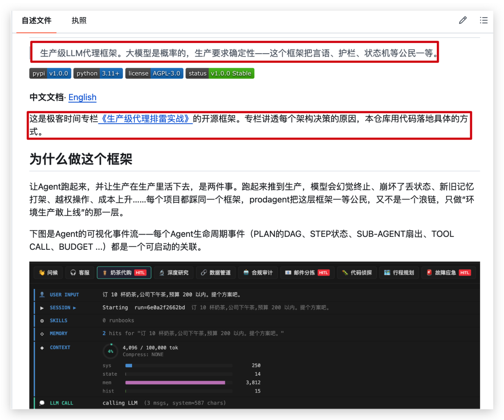The width and height of the screenshot is (504, 420).
Task: Click the headset icon on 客服
Action: 73,273
